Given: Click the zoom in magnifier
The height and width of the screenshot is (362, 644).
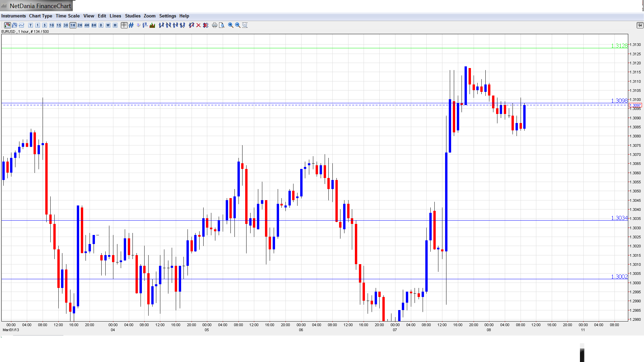Looking at the screenshot, I should 231,25.
